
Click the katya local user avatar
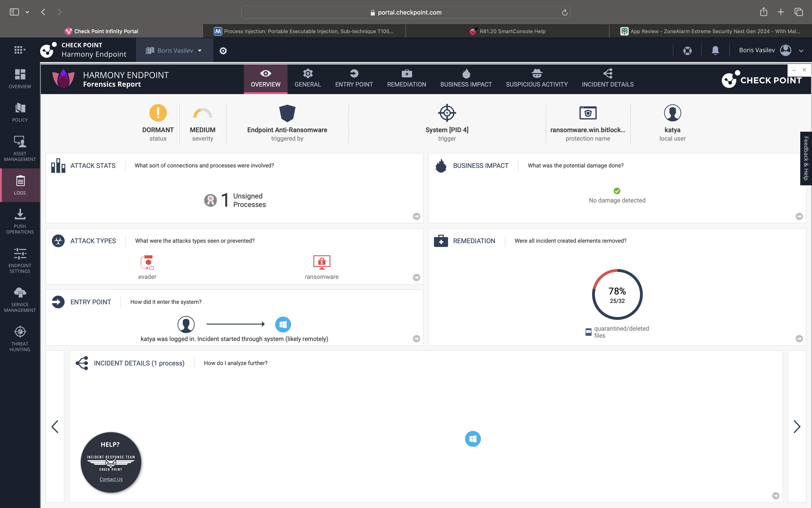coord(672,113)
